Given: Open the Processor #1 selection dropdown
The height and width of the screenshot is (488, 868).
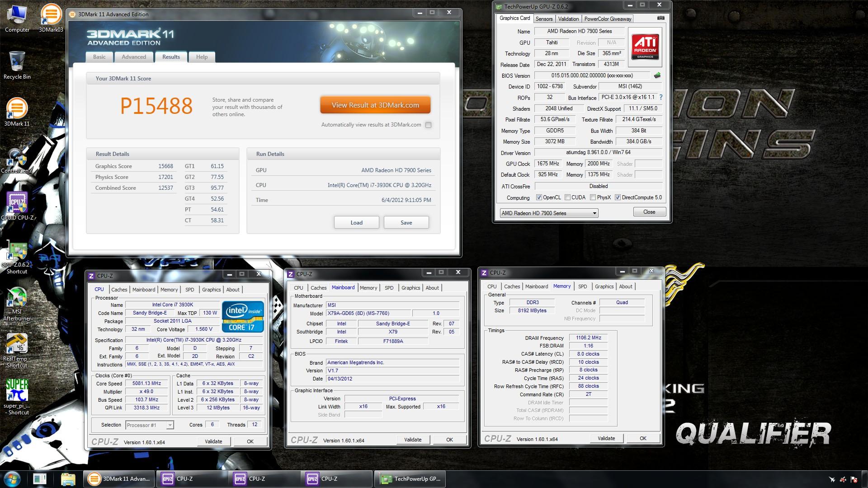Looking at the screenshot, I should tap(170, 425).
